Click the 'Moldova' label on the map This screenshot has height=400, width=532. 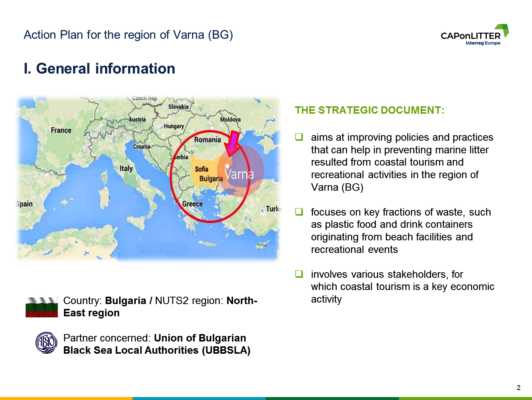pos(230,119)
